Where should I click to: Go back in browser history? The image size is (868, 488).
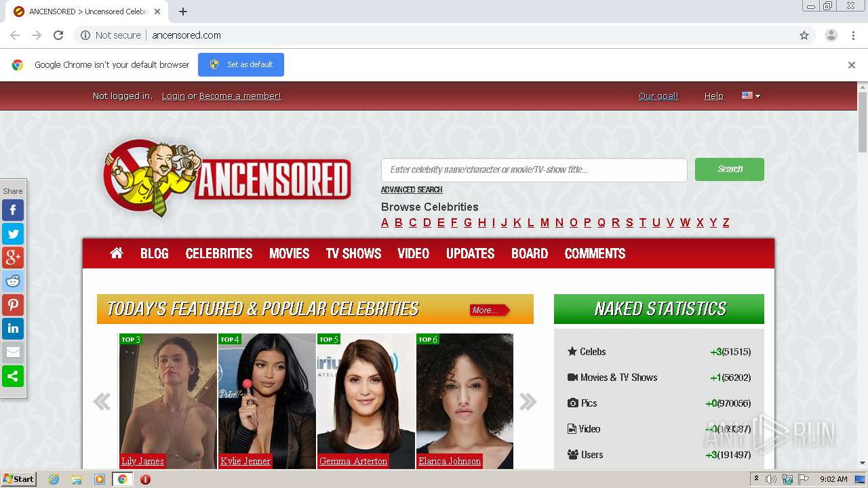[x=15, y=35]
